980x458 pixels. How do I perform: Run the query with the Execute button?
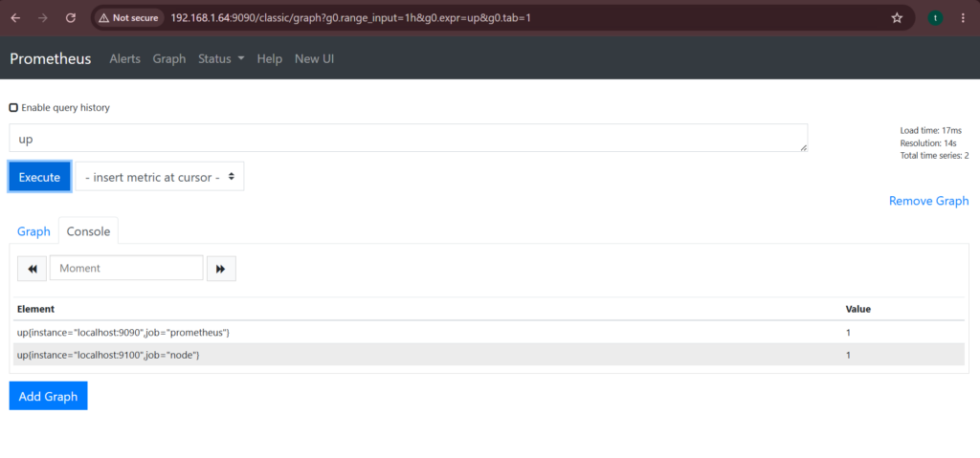(39, 177)
